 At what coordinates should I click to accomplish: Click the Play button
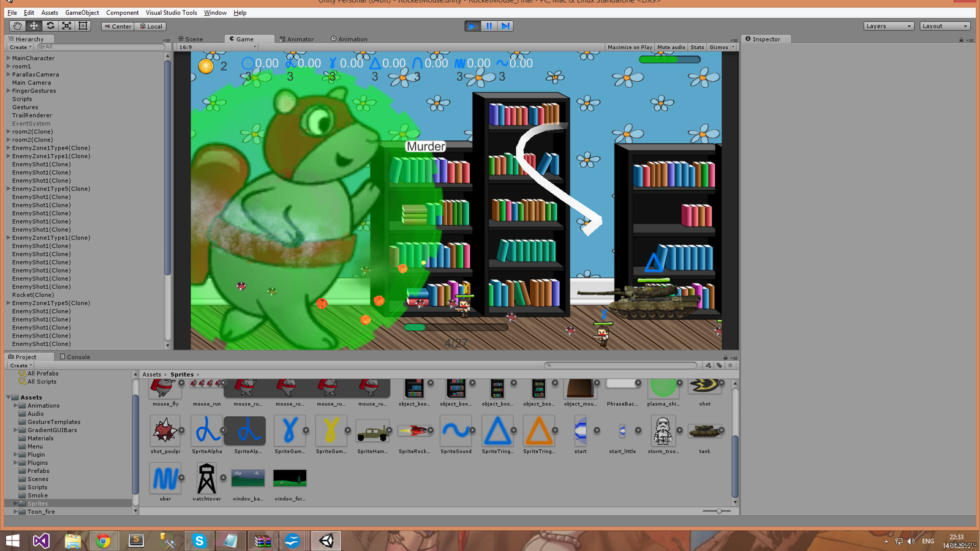[x=472, y=26]
